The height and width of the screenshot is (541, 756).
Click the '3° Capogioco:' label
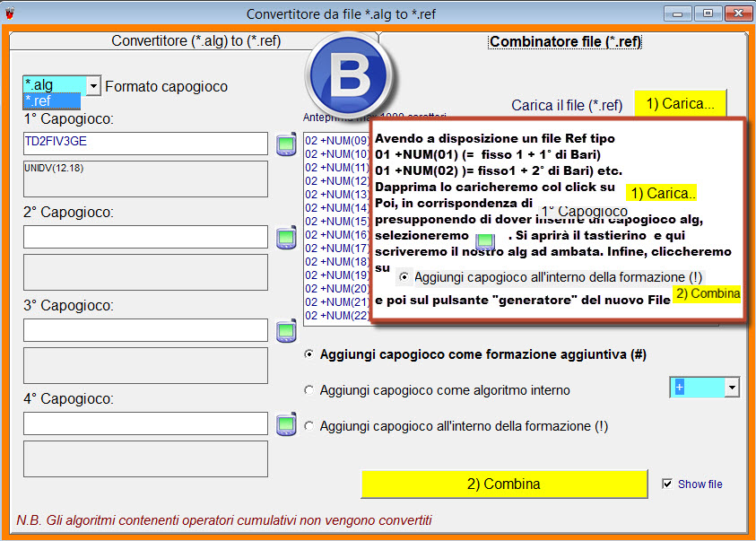(68, 306)
